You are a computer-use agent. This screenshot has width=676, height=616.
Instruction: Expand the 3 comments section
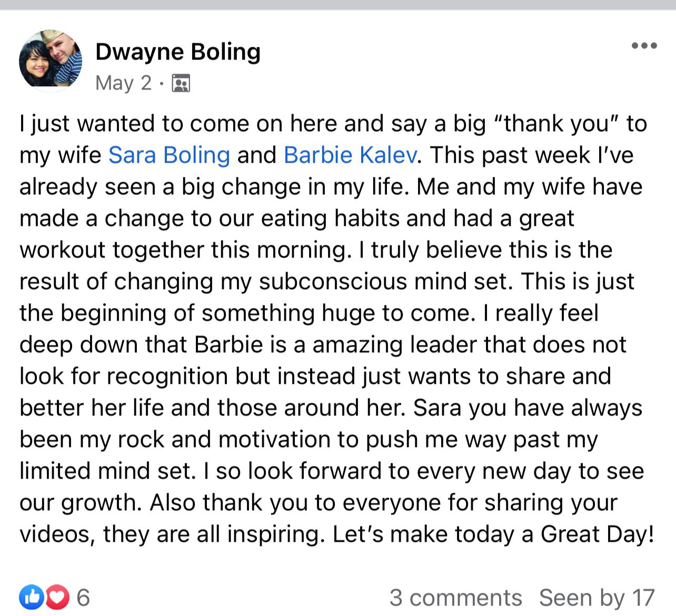(x=455, y=598)
